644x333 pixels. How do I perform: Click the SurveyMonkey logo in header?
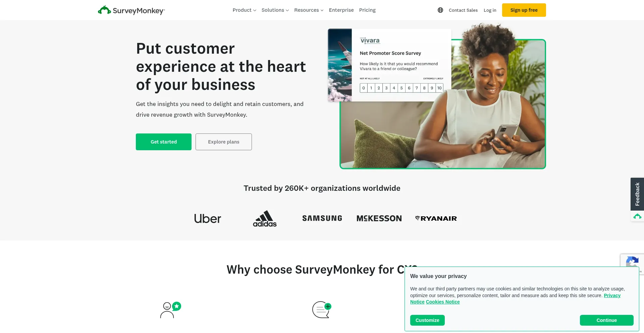(131, 10)
